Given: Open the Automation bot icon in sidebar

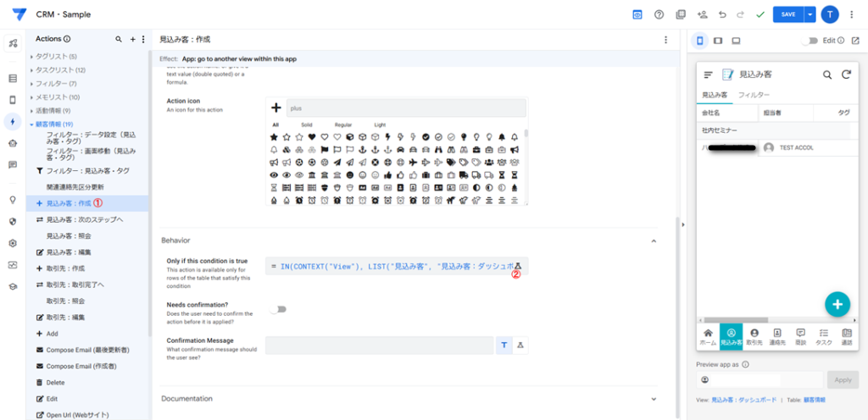Looking at the screenshot, I should pos(13,143).
